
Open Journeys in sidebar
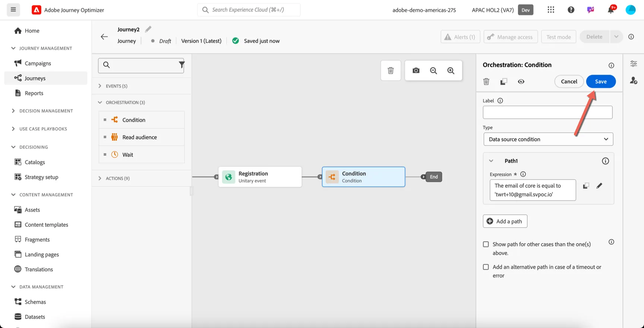pos(46,78)
